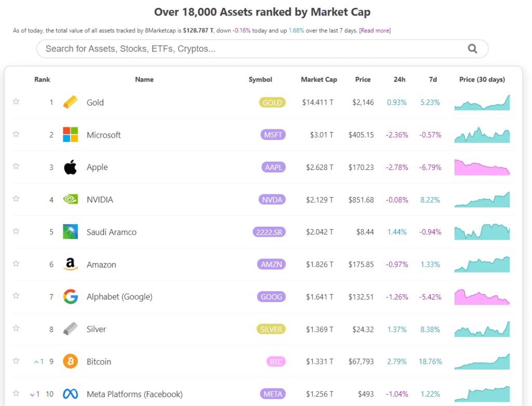The width and height of the screenshot is (532, 406).
Task: Click the Bitcoin coin icon
Action: tap(70, 361)
